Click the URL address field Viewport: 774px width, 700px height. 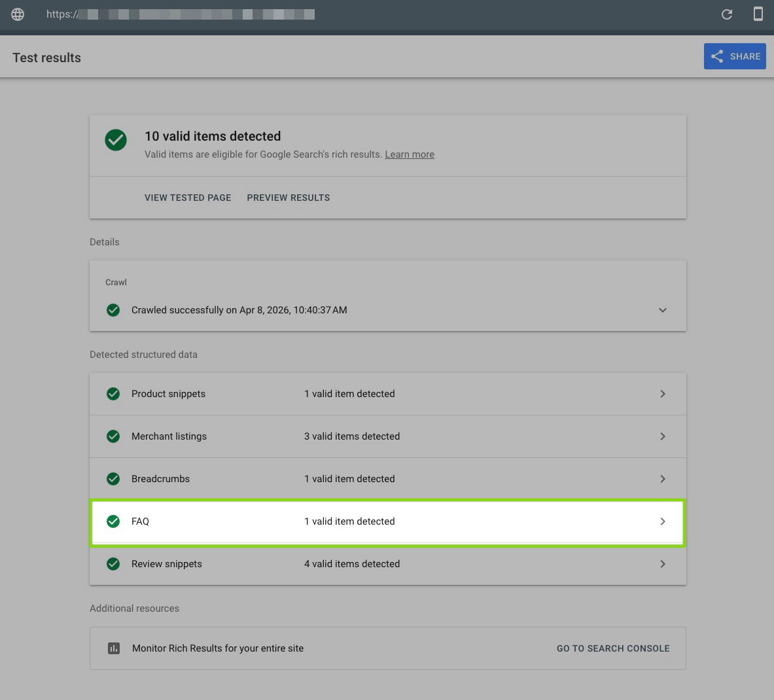tap(181, 14)
